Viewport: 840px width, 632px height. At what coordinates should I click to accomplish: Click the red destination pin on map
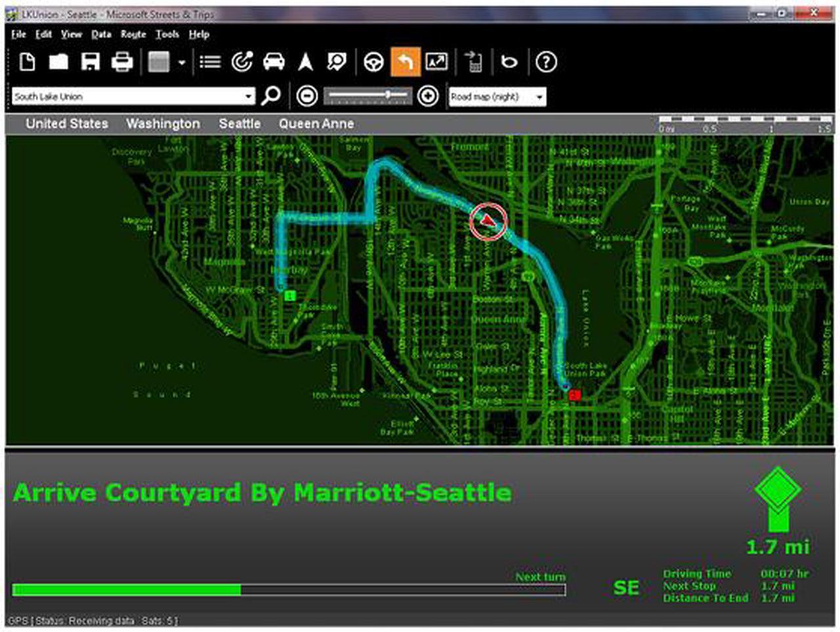[x=575, y=394]
